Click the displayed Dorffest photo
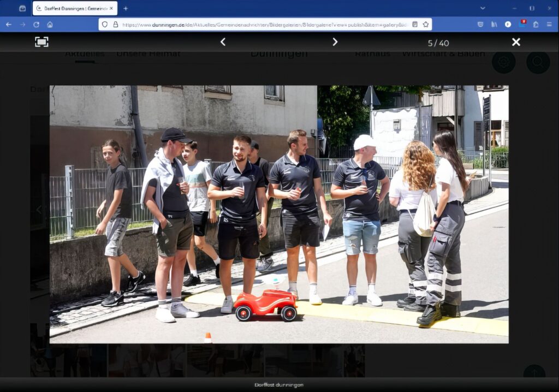 pyautogui.click(x=278, y=214)
